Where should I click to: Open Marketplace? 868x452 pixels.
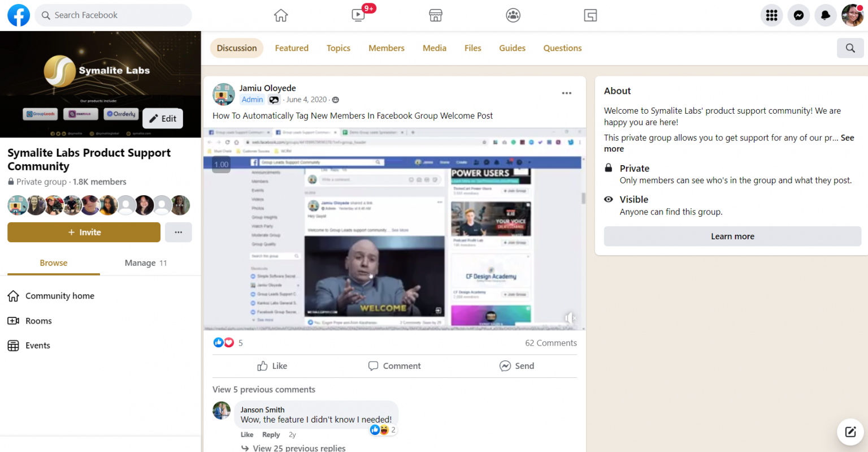436,15
